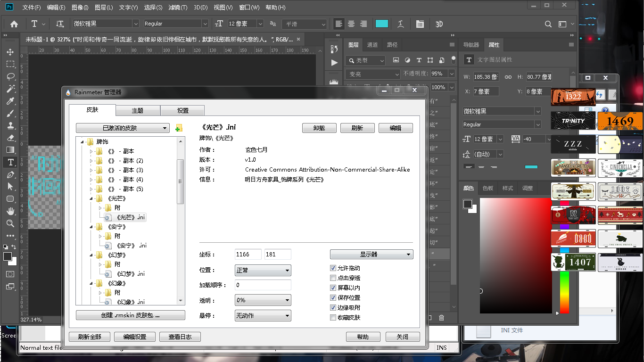Select the Eraser tool
The width and height of the screenshot is (644, 362).
pyautogui.click(x=10, y=138)
